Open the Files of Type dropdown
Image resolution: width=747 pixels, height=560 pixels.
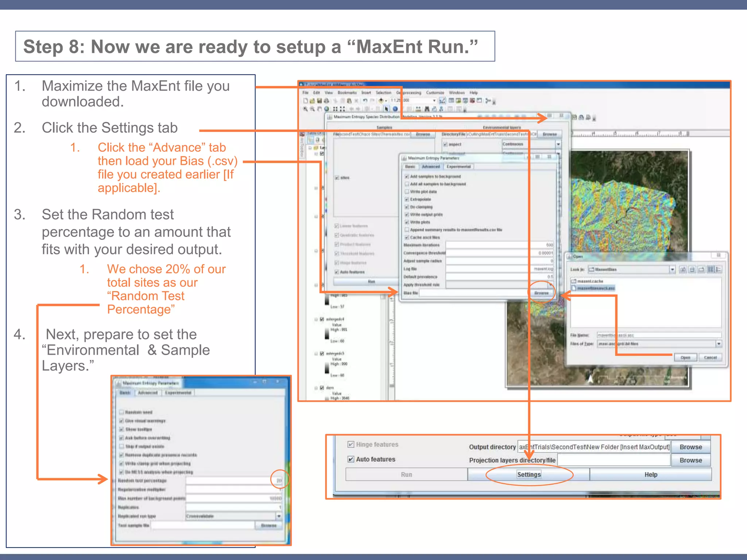tap(719, 344)
